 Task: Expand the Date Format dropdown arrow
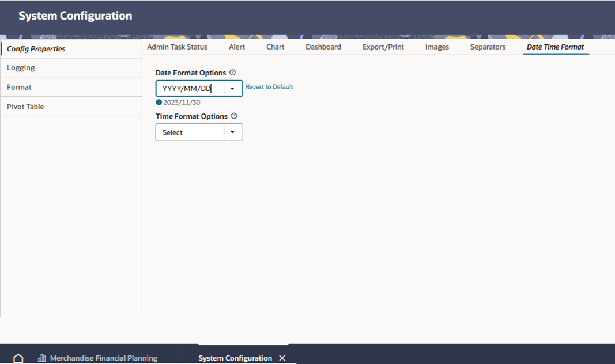233,89
